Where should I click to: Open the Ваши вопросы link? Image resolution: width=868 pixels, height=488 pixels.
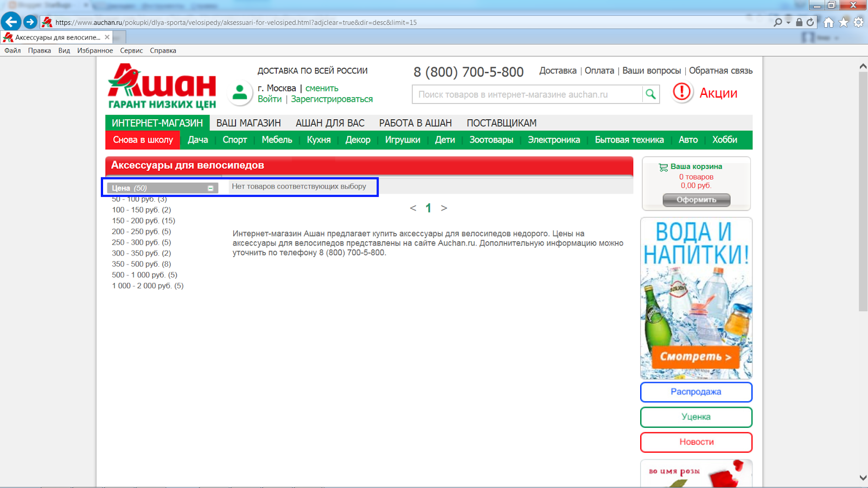click(652, 70)
